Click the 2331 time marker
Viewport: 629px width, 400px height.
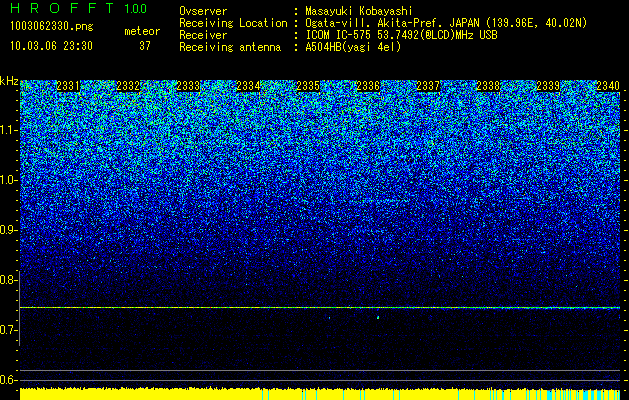(x=68, y=86)
